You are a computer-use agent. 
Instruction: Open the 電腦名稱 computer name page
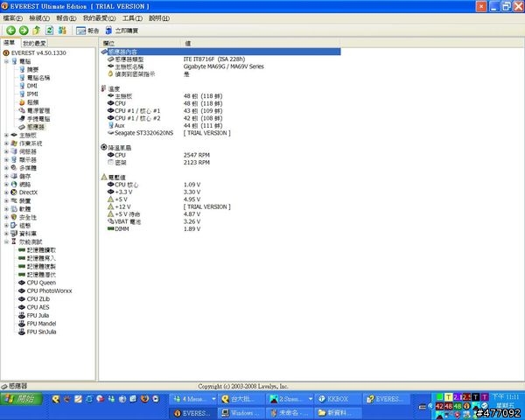[34, 78]
